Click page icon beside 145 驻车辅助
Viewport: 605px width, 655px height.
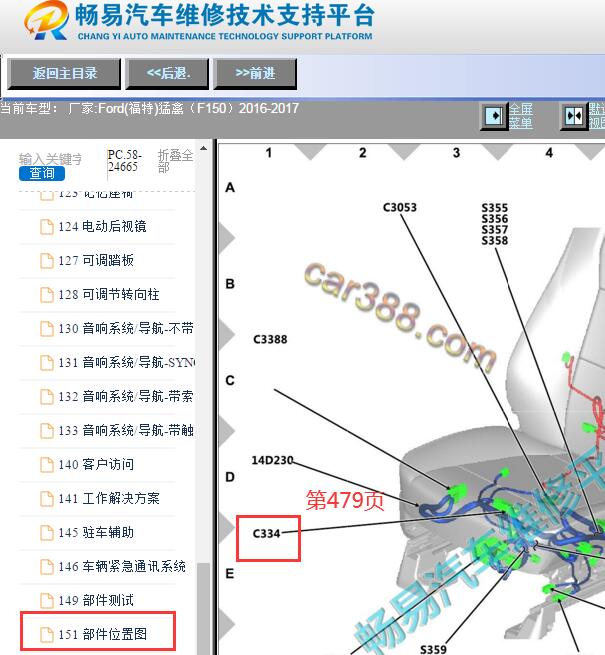click(x=47, y=533)
